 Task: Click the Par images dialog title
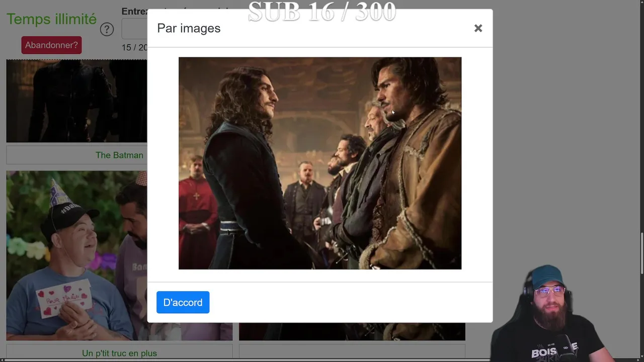[x=189, y=28]
